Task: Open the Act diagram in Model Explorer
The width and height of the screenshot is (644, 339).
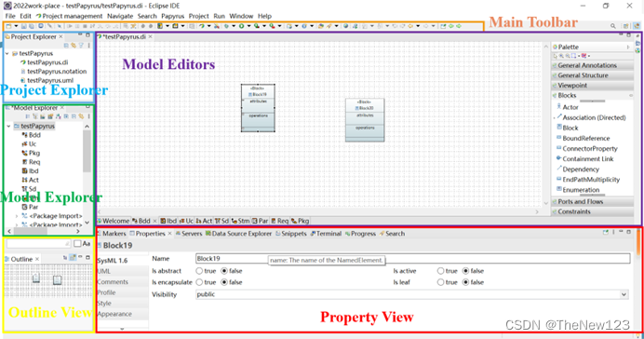Action: [31, 180]
